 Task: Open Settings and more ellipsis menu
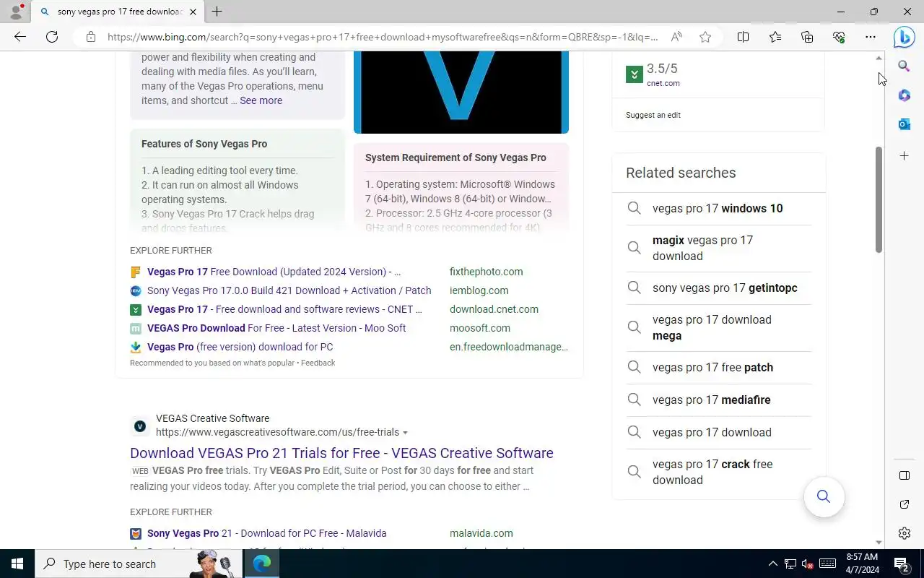pyautogui.click(x=871, y=37)
